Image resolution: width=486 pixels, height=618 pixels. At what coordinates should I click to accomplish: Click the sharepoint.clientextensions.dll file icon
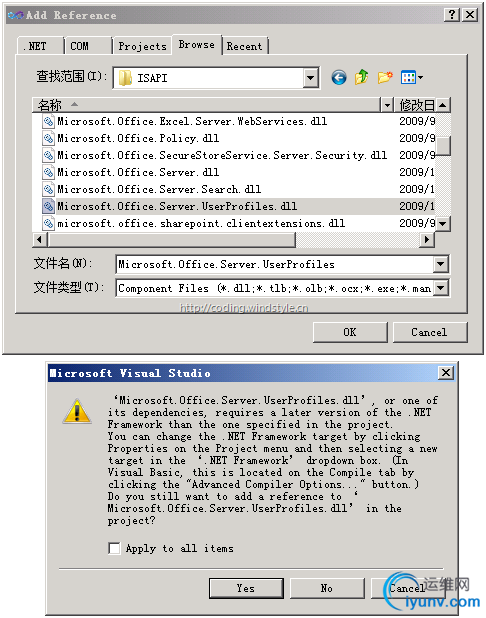(x=48, y=223)
